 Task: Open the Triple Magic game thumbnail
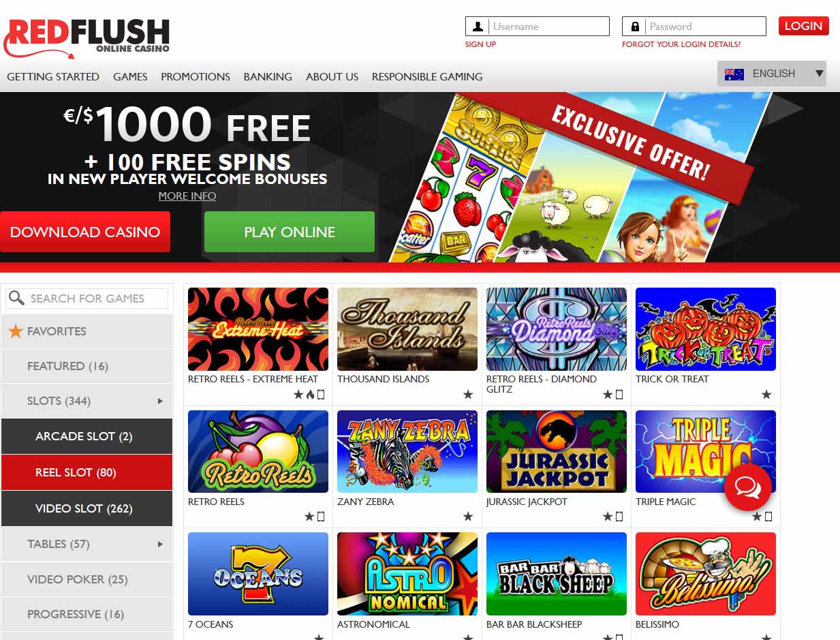coord(706,451)
